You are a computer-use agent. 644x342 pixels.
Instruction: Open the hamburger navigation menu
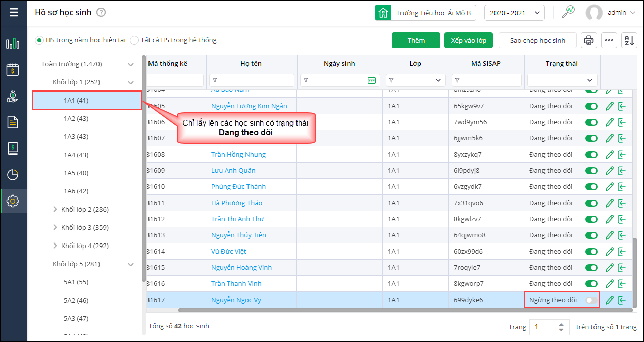[x=13, y=12]
